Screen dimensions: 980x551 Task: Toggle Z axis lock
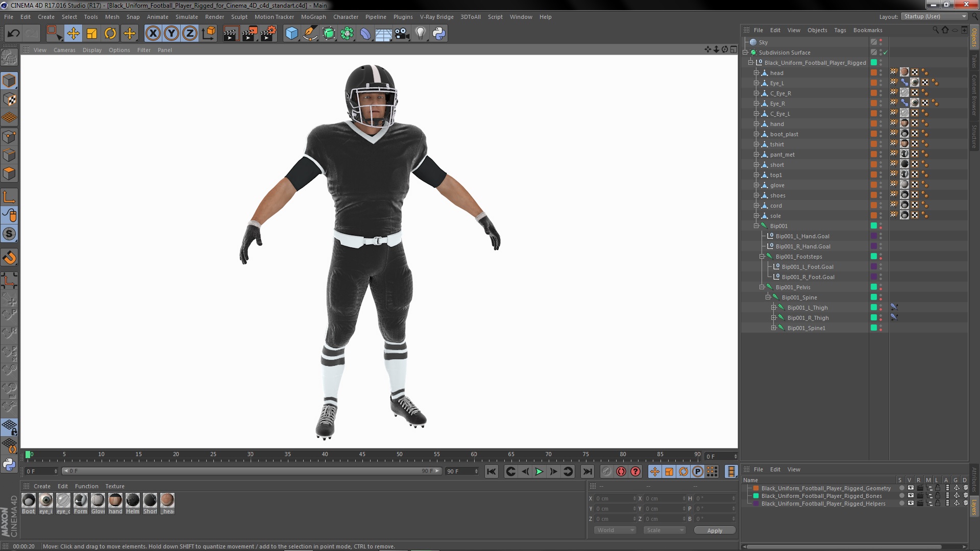pos(190,34)
